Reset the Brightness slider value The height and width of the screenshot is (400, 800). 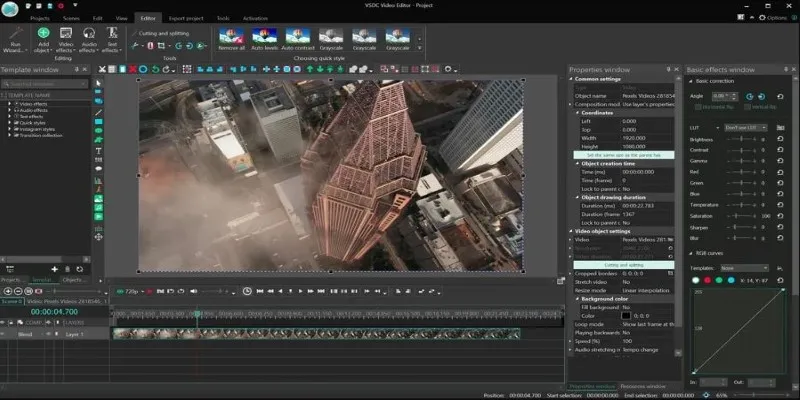click(x=780, y=139)
